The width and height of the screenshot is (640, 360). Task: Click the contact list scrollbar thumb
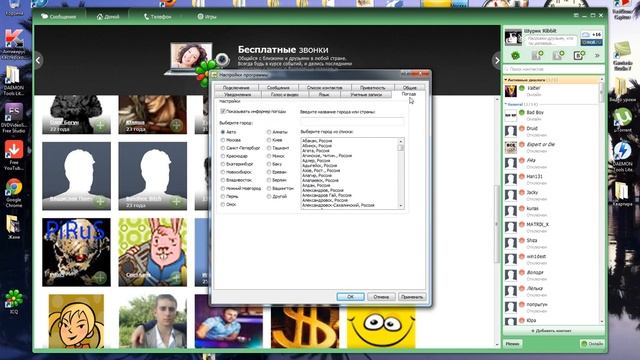602,92
